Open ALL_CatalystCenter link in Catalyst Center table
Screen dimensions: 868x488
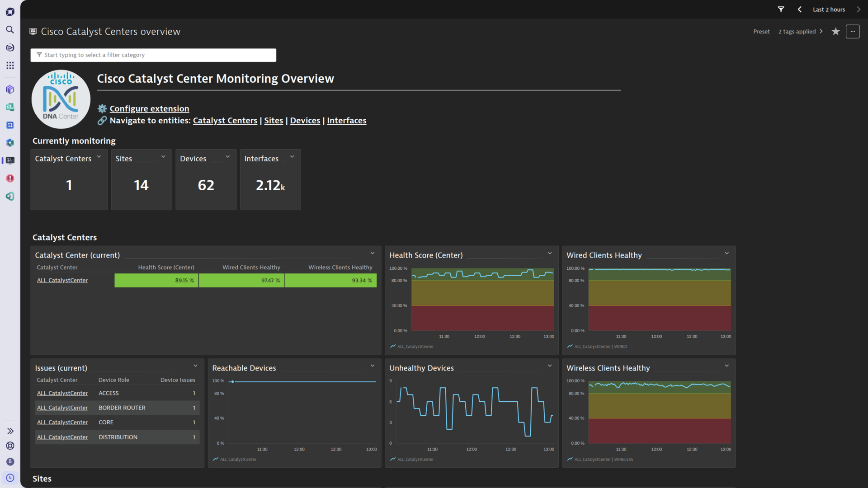click(x=62, y=281)
